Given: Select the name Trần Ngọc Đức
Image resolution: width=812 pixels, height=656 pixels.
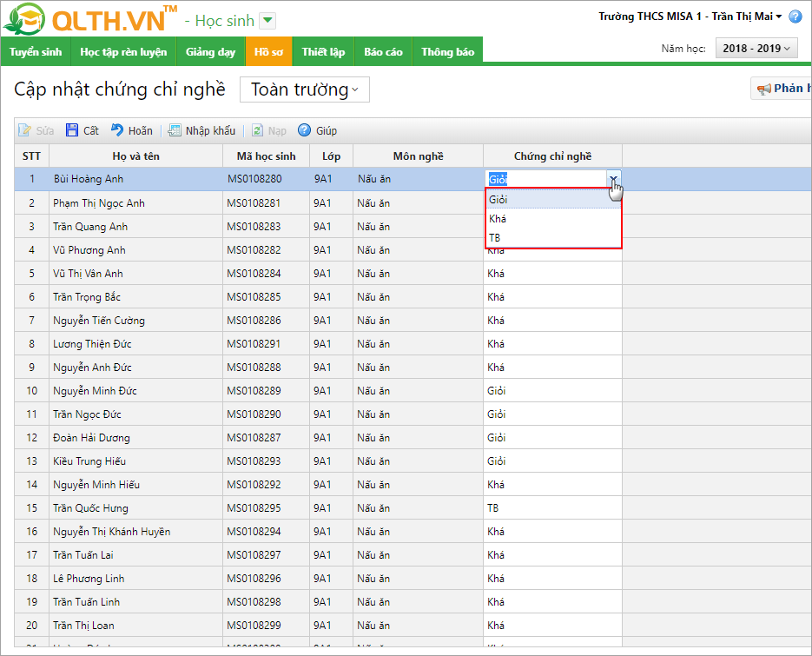Looking at the screenshot, I should coord(87,414).
